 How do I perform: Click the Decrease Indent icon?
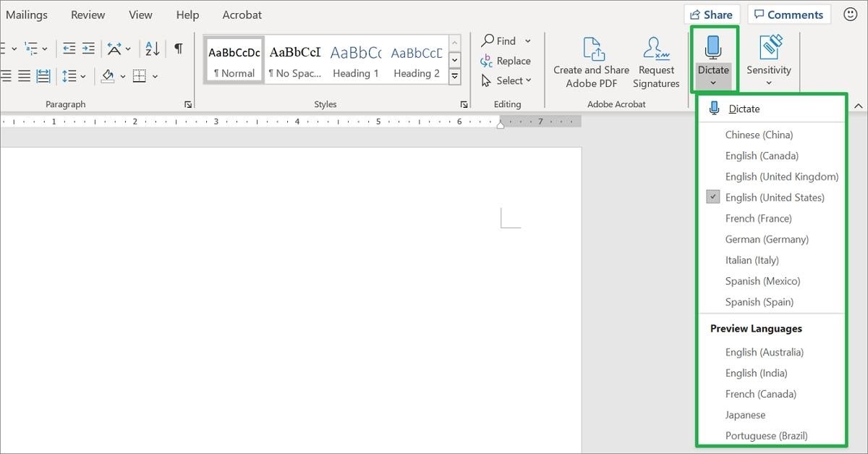(x=69, y=49)
